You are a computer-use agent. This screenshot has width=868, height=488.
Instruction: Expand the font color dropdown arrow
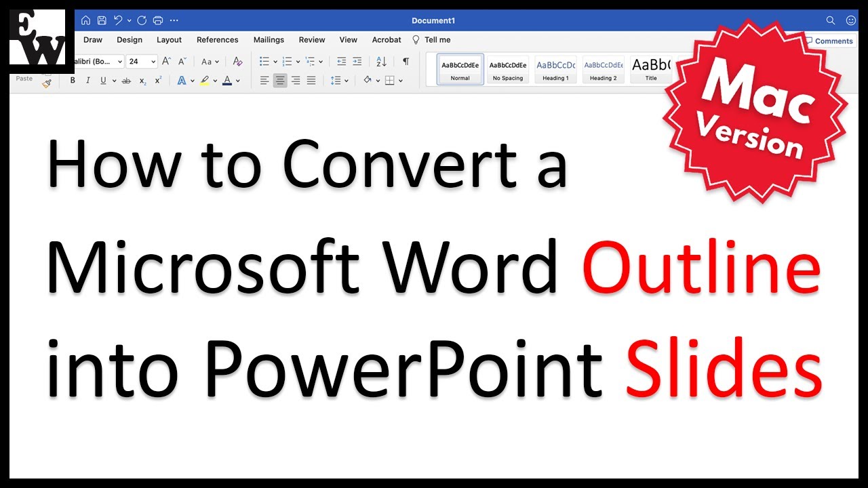click(238, 81)
